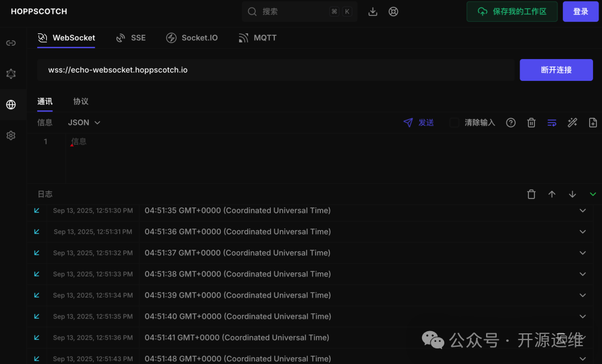
Task: Expand the 04:51:35 GMT log entry
Action: [583, 211]
